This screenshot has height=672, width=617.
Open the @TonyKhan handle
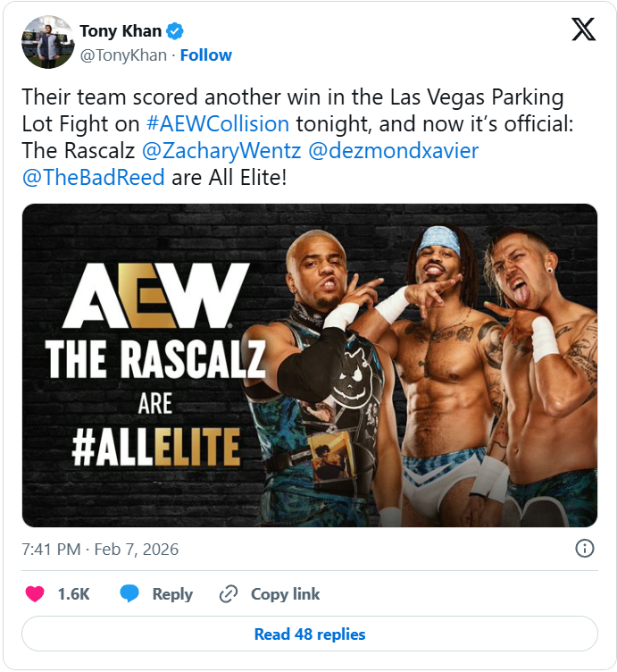point(123,55)
